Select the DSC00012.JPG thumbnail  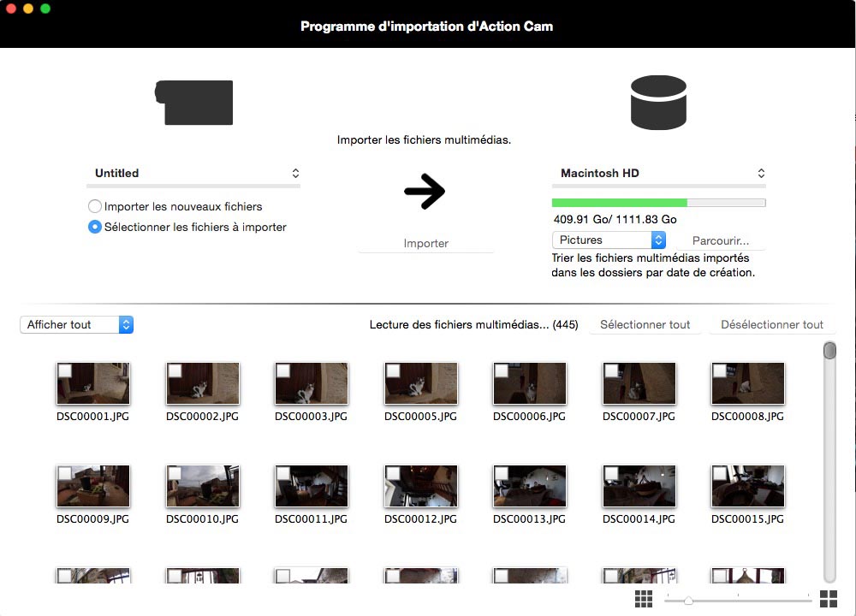pos(421,486)
